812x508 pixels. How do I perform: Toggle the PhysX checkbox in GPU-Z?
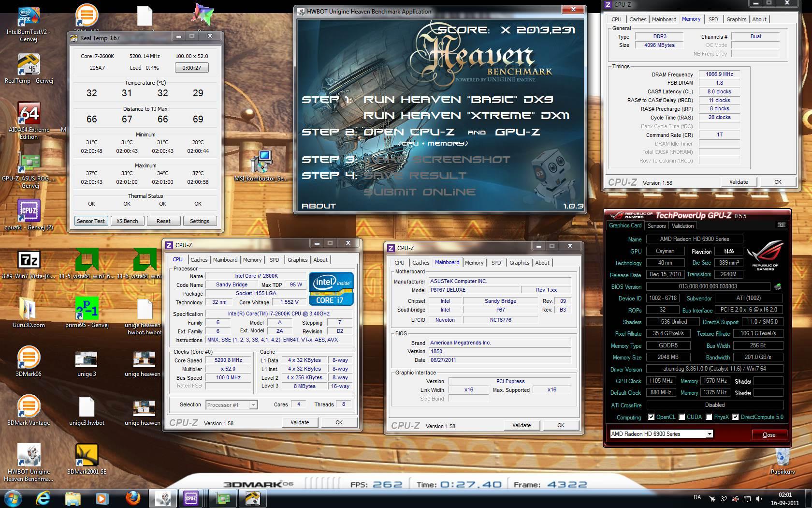click(709, 417)
